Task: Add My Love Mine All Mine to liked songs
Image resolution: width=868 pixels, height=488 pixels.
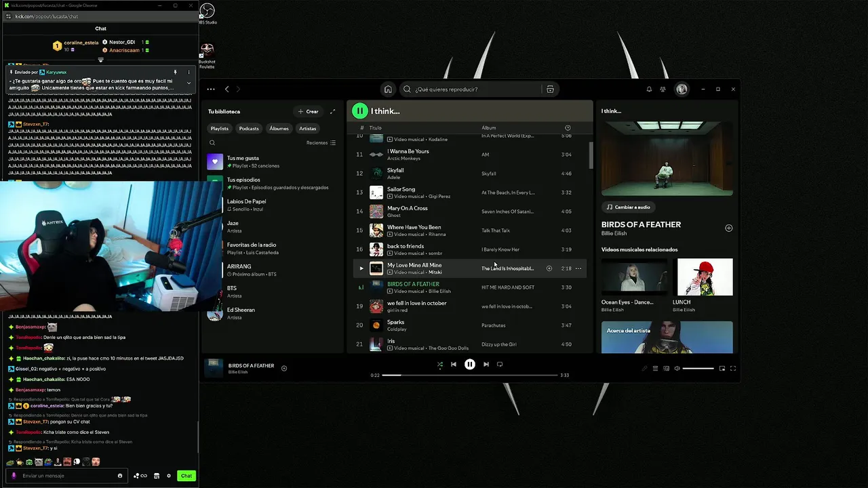Action: click(549, 268)
